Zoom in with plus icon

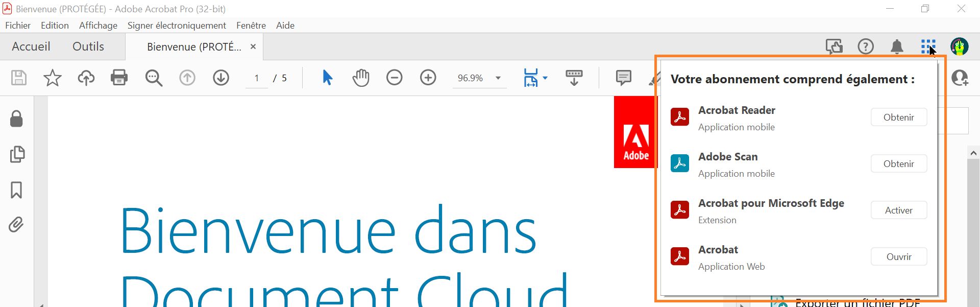coord(428,78)
